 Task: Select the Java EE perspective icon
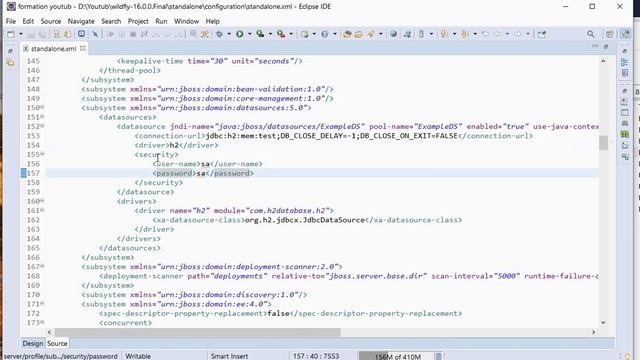pos(625,34)
